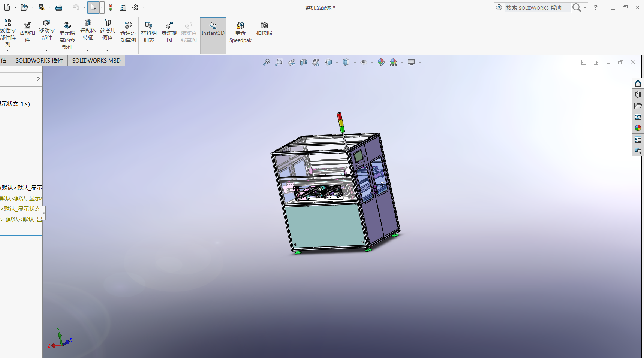Image resolution: width=644 pixels, height=358 pixels.
Task: Open the SOLIDWORKS 插件 tab
Action: point(39,61)
